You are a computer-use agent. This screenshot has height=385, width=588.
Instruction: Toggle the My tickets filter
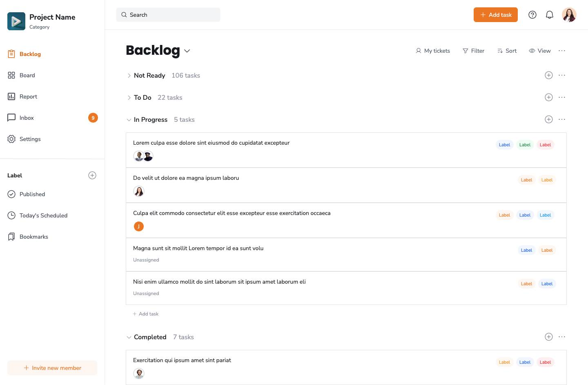coord(433,51)
